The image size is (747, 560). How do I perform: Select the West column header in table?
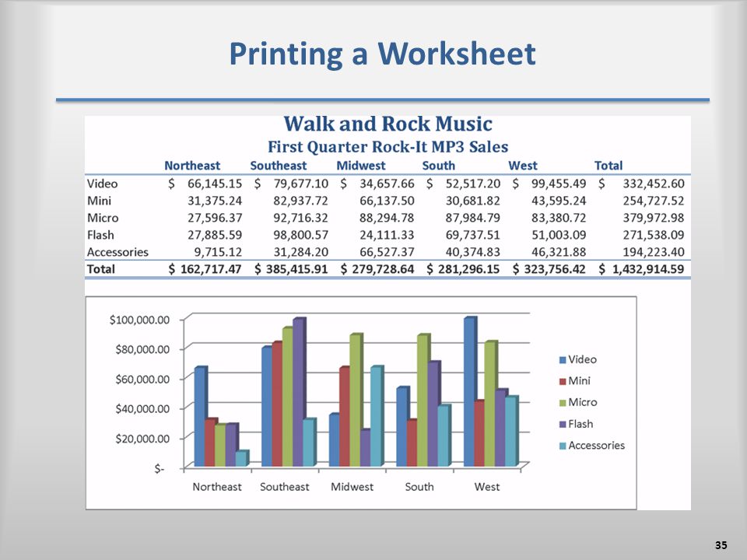click(523, 166)
